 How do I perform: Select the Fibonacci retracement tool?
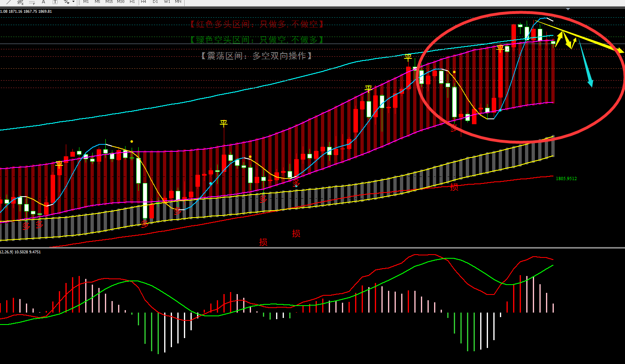[32, 2]
